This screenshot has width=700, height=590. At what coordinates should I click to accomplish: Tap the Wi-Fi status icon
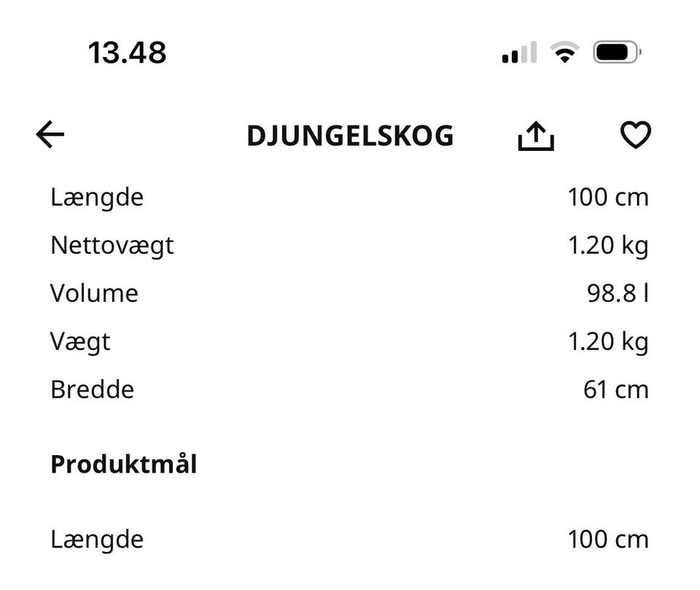click(x=564, y=53)
